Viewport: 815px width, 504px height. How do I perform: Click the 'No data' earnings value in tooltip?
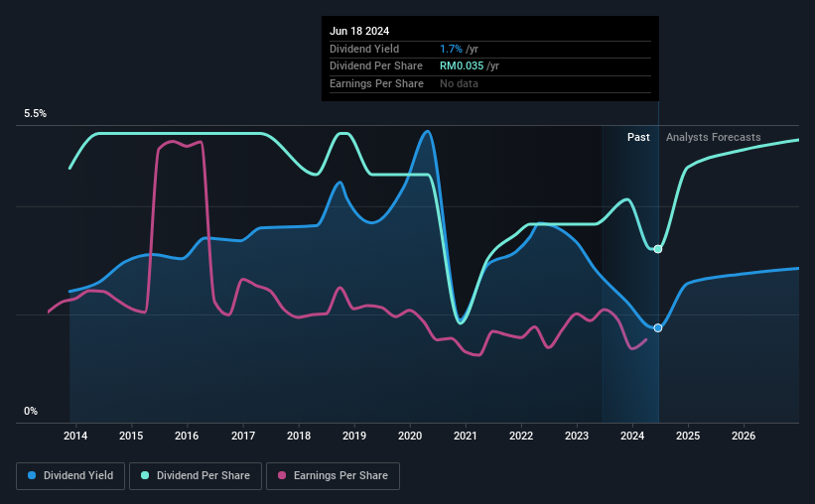[459, 83]
